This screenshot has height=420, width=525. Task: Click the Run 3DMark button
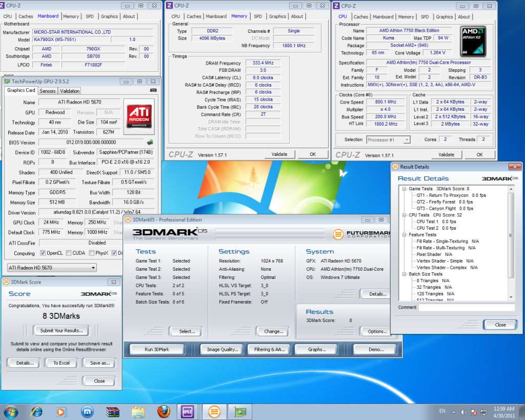tap(156, 349)
